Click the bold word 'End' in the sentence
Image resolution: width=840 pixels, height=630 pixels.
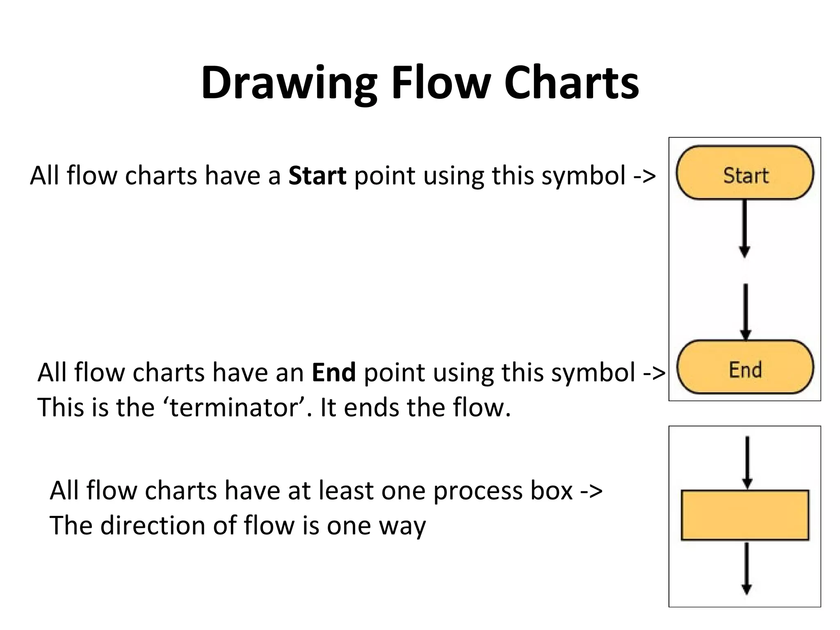tap(333, 372)
